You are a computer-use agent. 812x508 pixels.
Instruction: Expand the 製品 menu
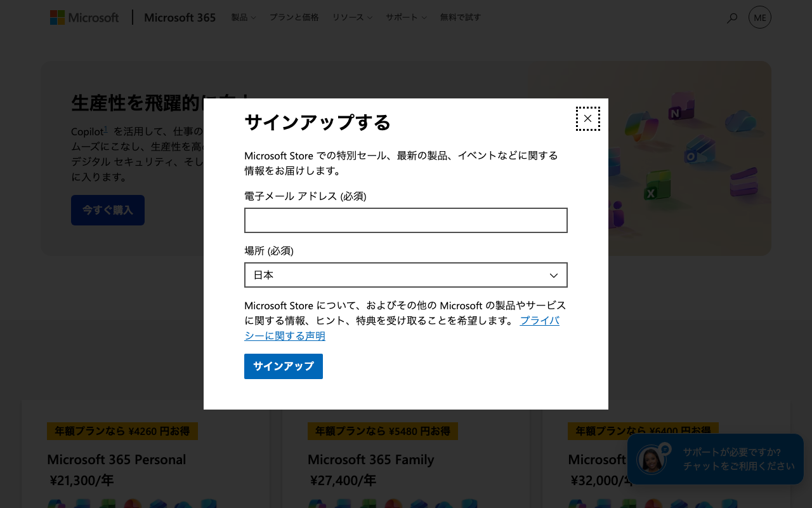[244, 17]
